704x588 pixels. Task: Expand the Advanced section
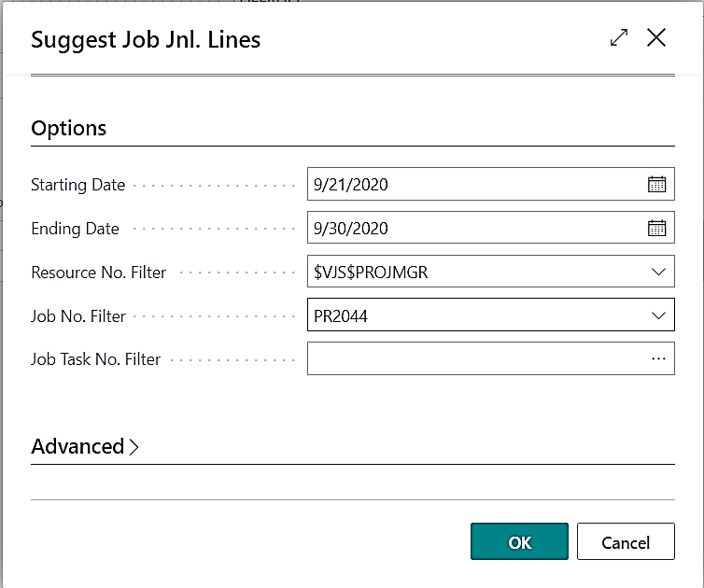pyautogui.click(x=85, y=447)
